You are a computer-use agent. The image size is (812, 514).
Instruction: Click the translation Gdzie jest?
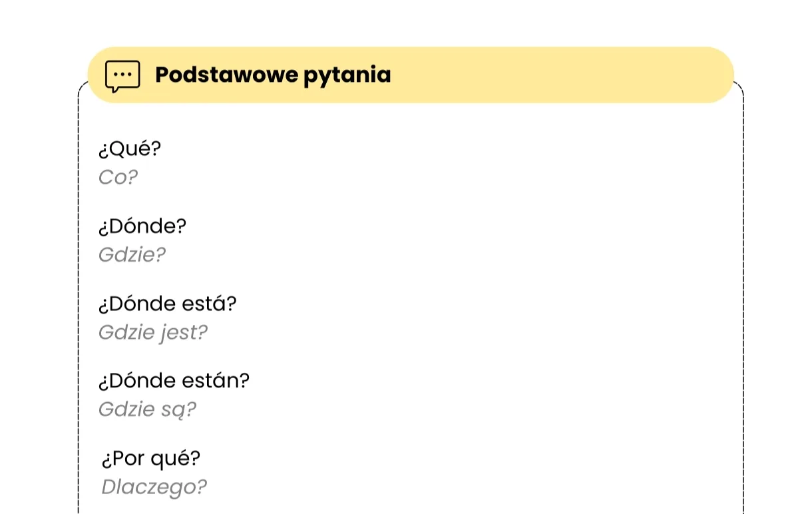153,332
